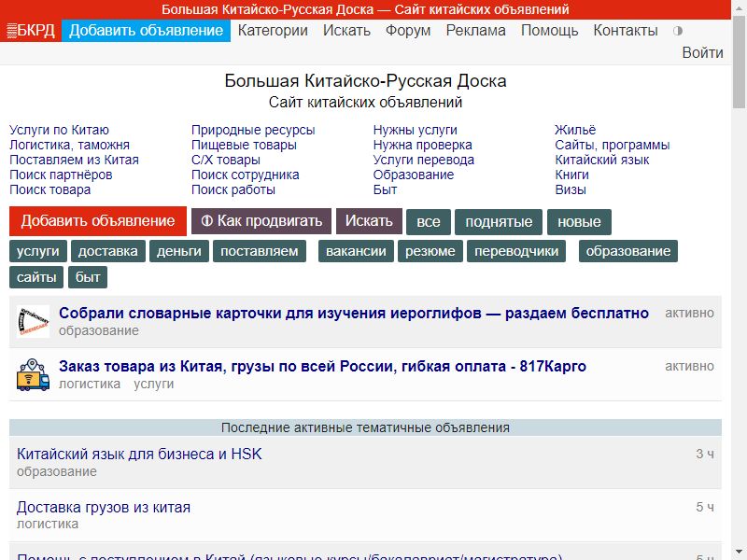The width and height of the screenshot is (747, 560).
Task: Open Сайты, программы category
Action: [613, 145]
